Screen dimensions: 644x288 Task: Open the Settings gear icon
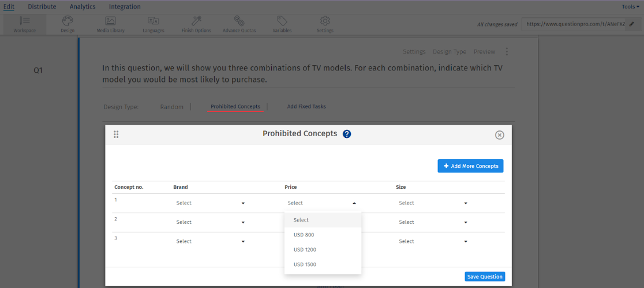click(x=325, y=21)
